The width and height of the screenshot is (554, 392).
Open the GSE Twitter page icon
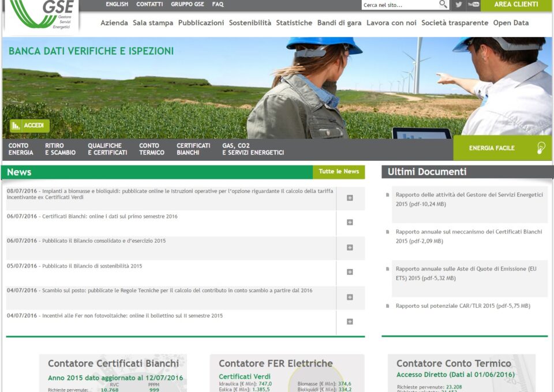click(x=459, y=5)
